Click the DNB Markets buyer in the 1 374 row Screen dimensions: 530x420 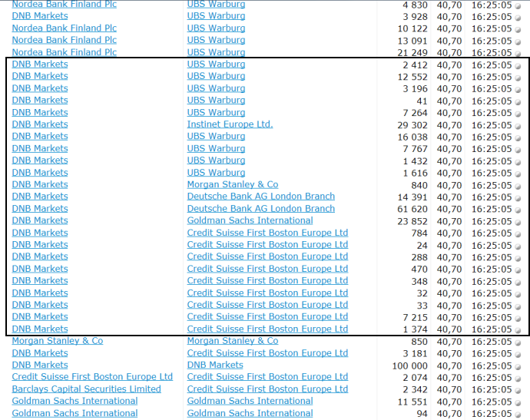[40, 329]
